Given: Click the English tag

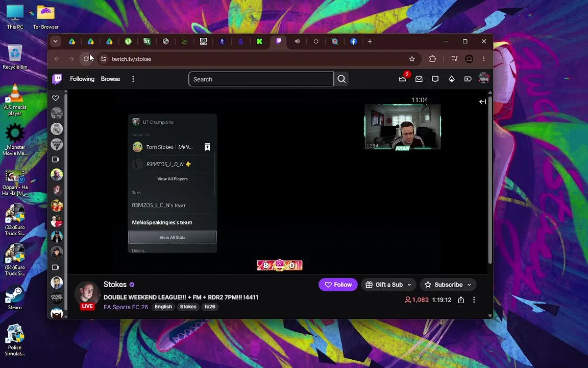Looking at the screenshot, I should [x=163, y=307].
